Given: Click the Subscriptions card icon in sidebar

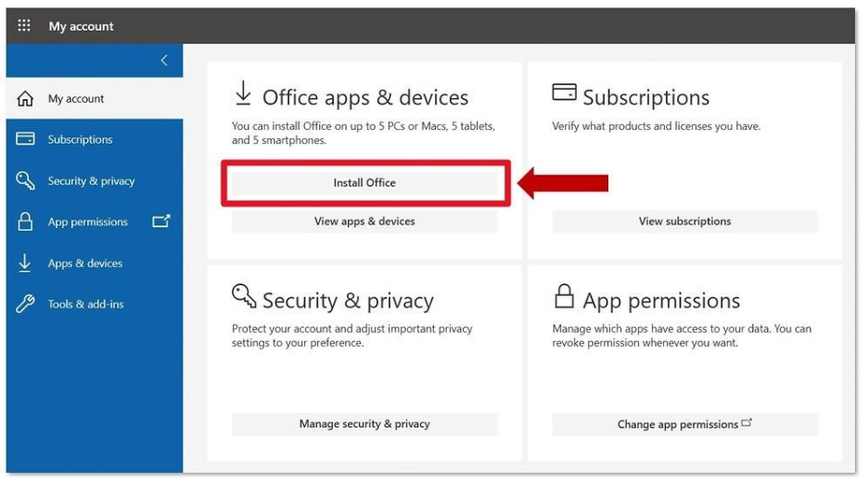Looking at the screenshot, I should pos(25,139).
